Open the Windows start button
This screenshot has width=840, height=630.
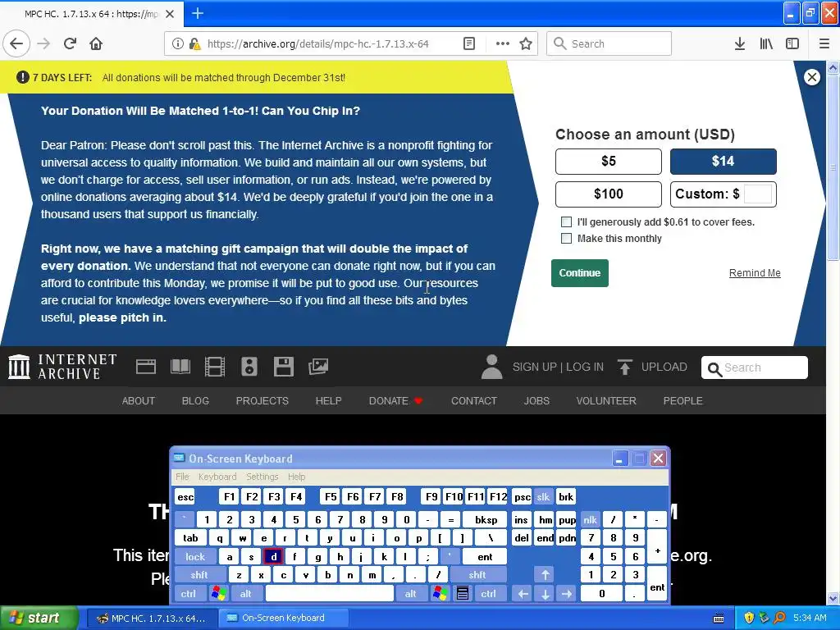point(39,619)
